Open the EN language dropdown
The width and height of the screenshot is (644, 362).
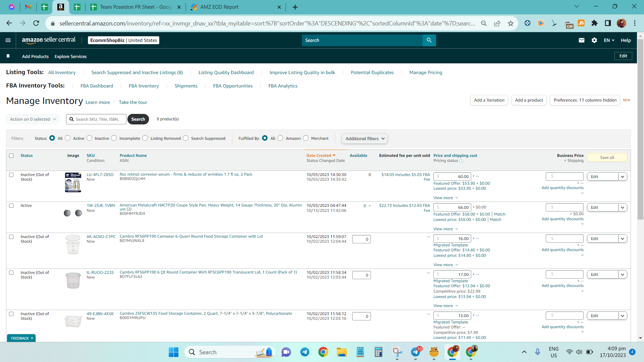[x=609, y=40]
